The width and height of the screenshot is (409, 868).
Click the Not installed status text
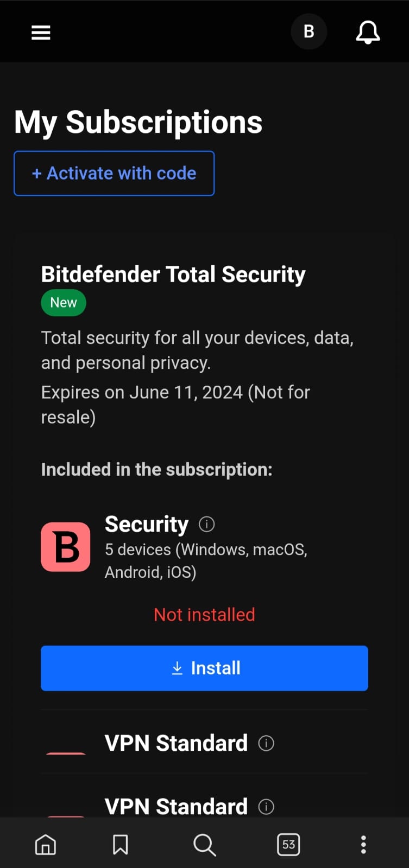[x=204, y=615]
